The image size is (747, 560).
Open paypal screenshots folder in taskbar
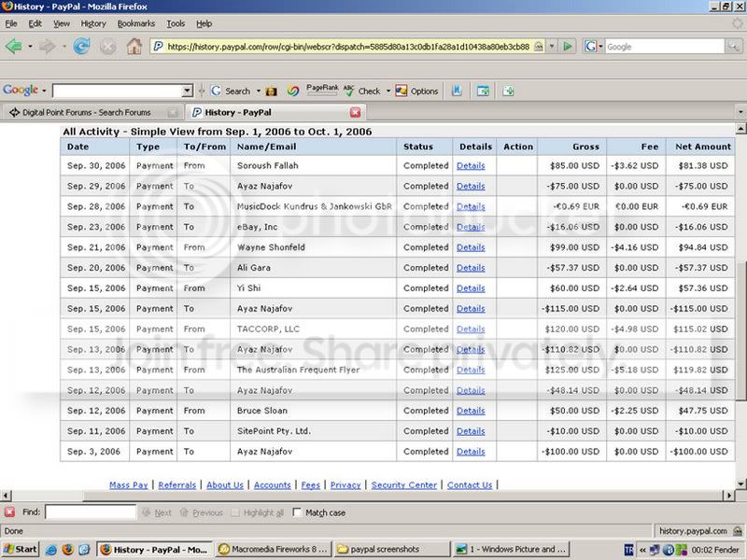[391, 549]
